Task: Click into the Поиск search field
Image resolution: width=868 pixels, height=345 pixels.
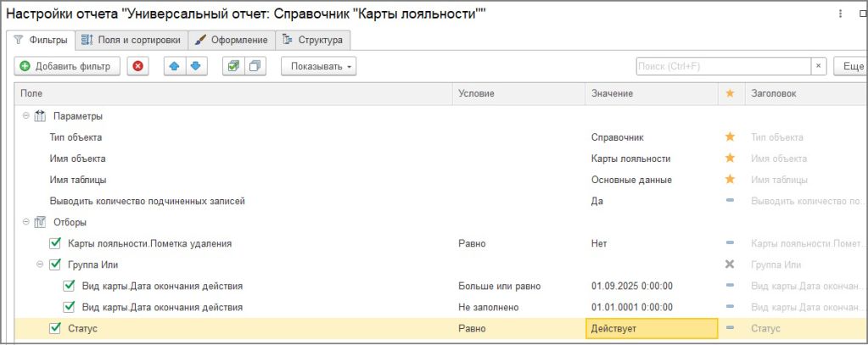Action: [x=724, y=66]
